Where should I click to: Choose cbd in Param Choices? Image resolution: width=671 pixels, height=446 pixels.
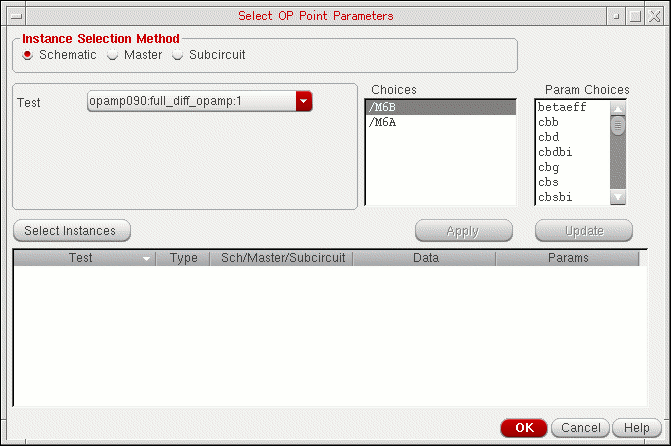(573, 137)
